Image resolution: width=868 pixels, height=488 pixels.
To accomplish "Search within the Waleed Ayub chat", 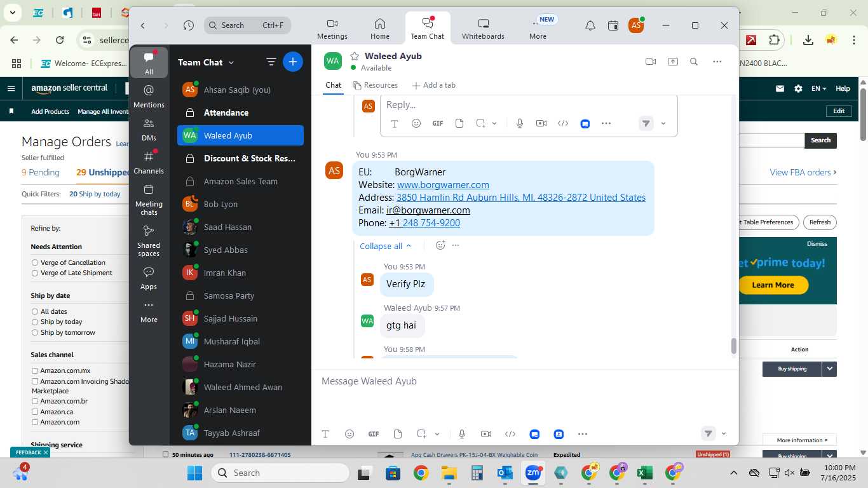I will pyautogui.click(x=694, y=62).
